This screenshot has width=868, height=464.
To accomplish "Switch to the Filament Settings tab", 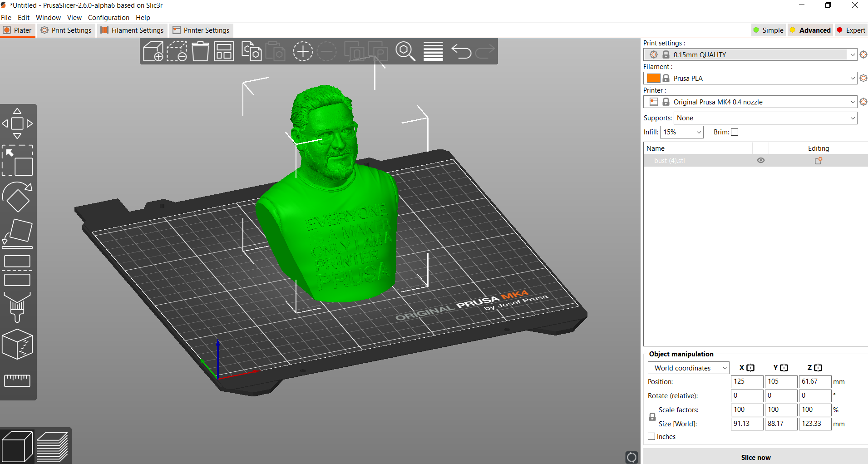I will (132, 30).
